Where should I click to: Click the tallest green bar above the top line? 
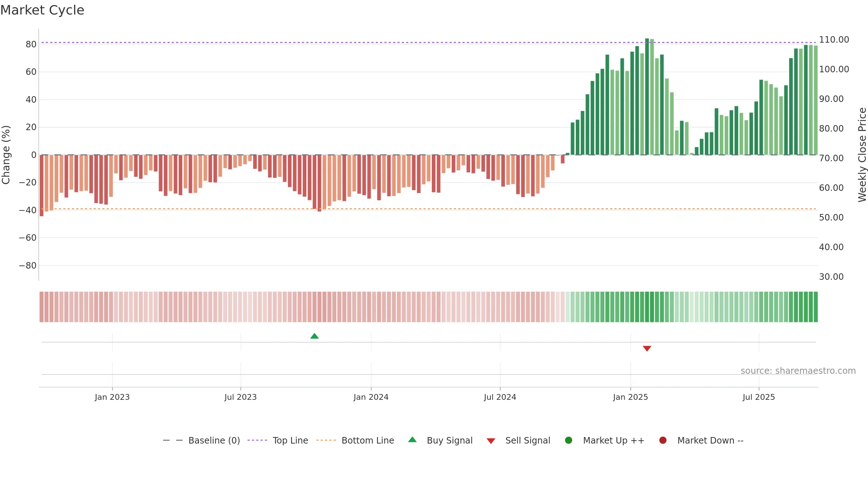click(647, 97)
